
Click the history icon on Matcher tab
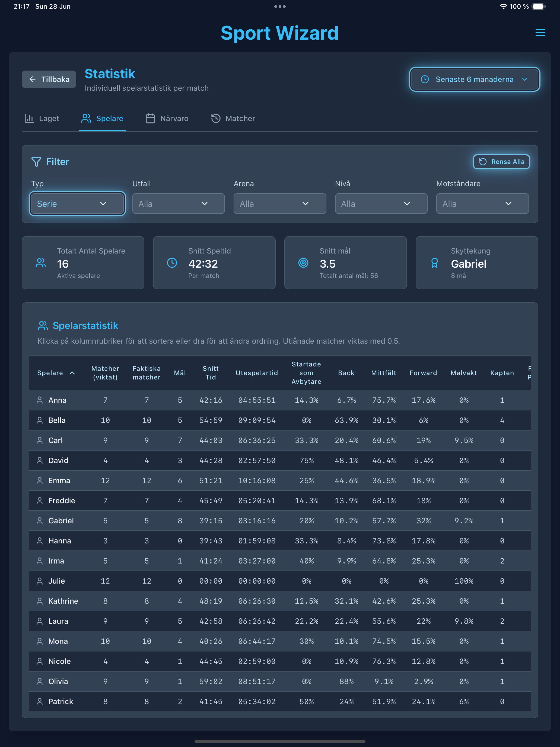point(216,119)
